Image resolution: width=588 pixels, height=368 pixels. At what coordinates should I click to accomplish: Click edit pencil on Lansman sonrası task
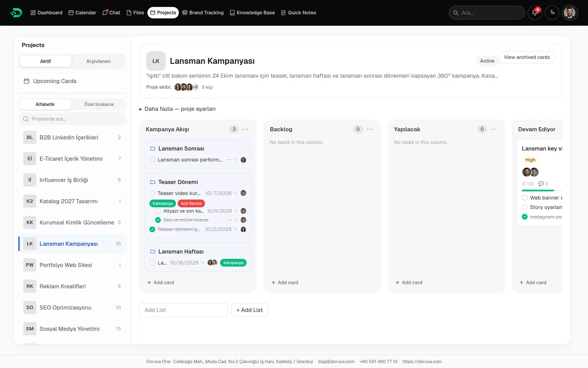[236, 160]
